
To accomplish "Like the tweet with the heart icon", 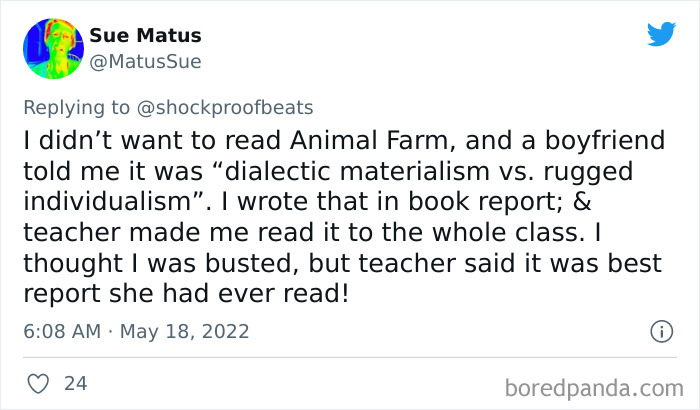I will coord(39,383).
